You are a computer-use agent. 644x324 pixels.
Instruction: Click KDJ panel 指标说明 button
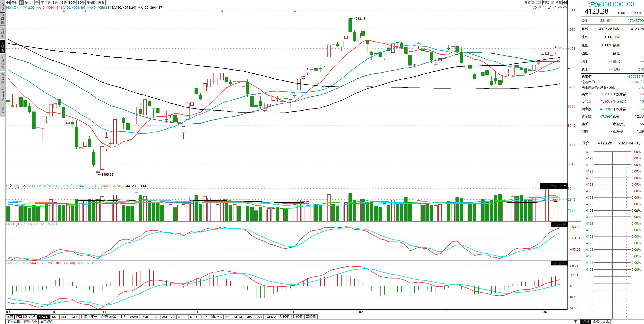pos(559,224)
